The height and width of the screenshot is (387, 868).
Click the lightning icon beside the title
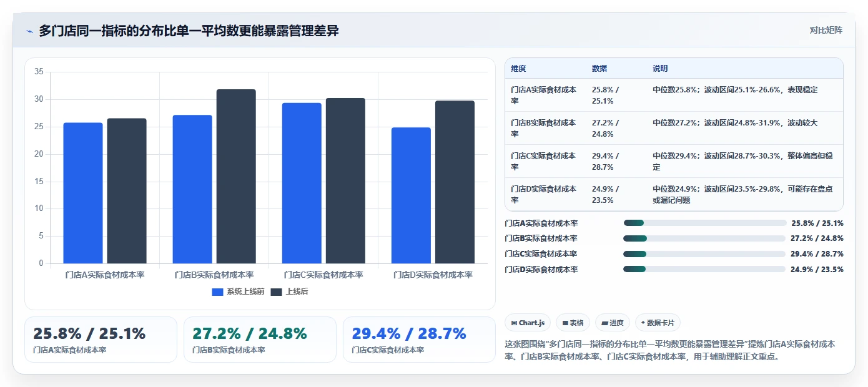pyautogui.click(x=30, y=31)
